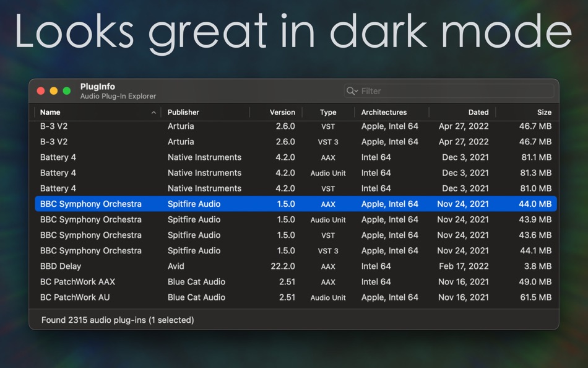Select Battery 4 row with 81.0 MB size
Image resolution: width=588 pixels, height=368 pixels.
click(296, 188)
